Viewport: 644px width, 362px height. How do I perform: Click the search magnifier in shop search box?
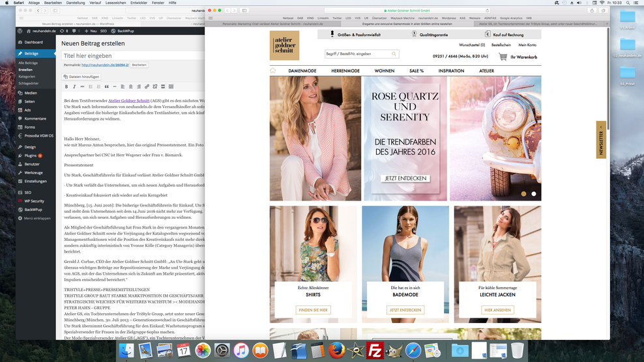(394, 54)
